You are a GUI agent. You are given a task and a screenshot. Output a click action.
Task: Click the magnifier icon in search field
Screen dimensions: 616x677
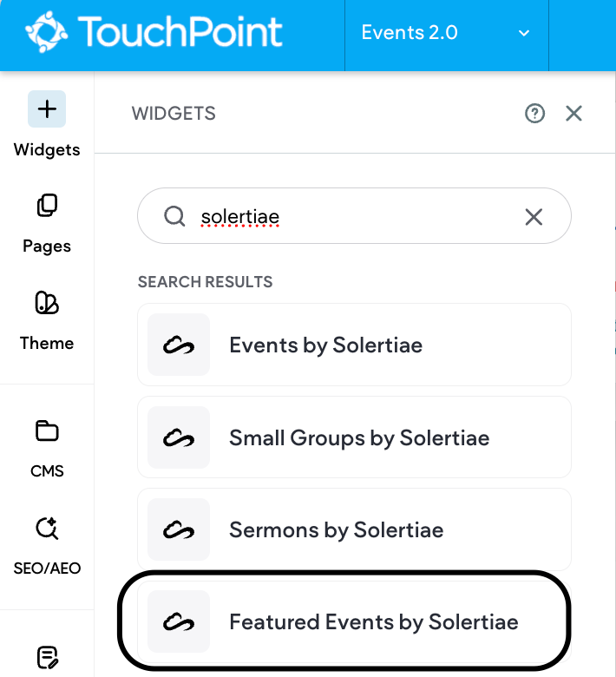[x=174, y=216]
